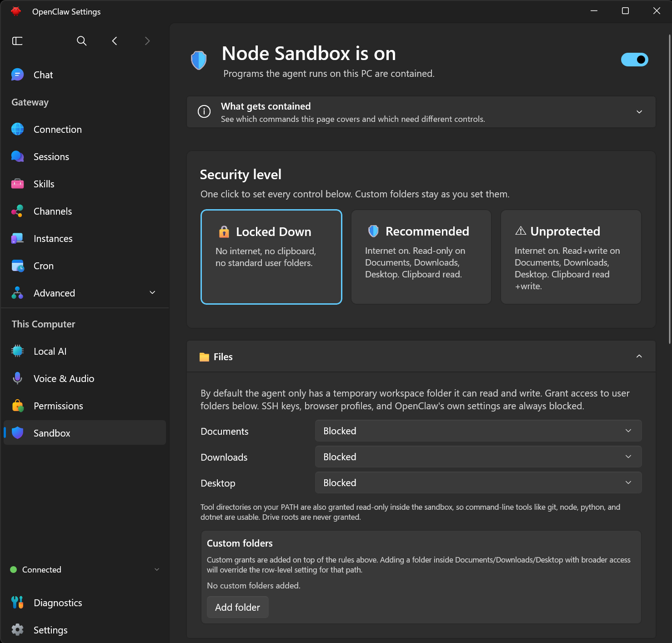Click the Local AI chip icon
The width and height of the screenshot is (672, 643).
click(17, 351)
